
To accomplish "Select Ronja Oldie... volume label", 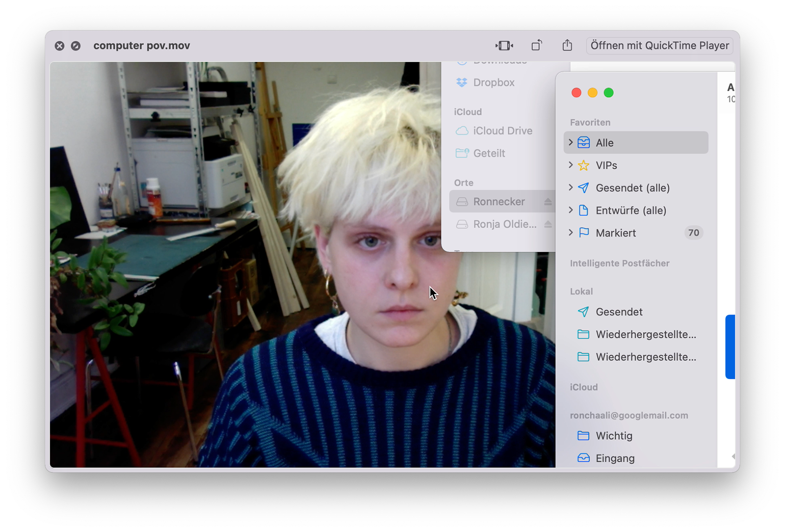I will pos(505,224).
